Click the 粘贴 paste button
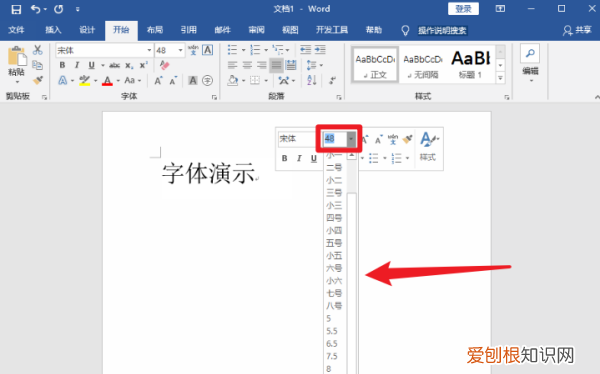The height and width of the screenshot is (374, 600). [x=16, y=65]
